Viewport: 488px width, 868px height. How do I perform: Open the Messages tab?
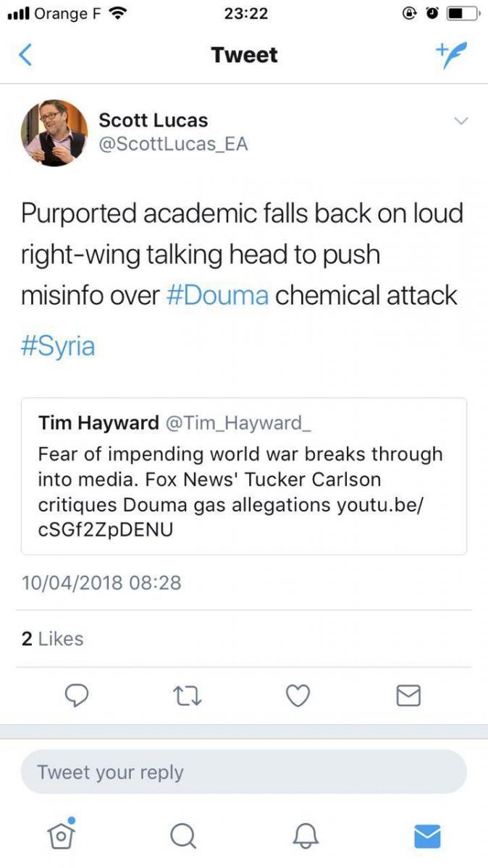pos(427,836)
